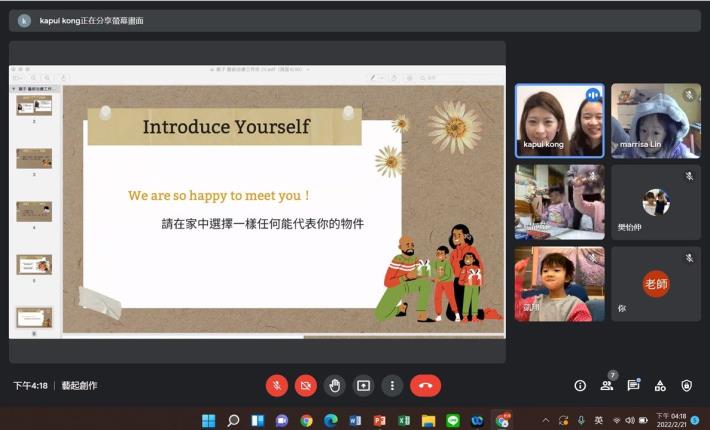Leave the call with the red hang-up button
This screenshot has height=430, width=710.
pyautogui.click(x=425, y=385)
